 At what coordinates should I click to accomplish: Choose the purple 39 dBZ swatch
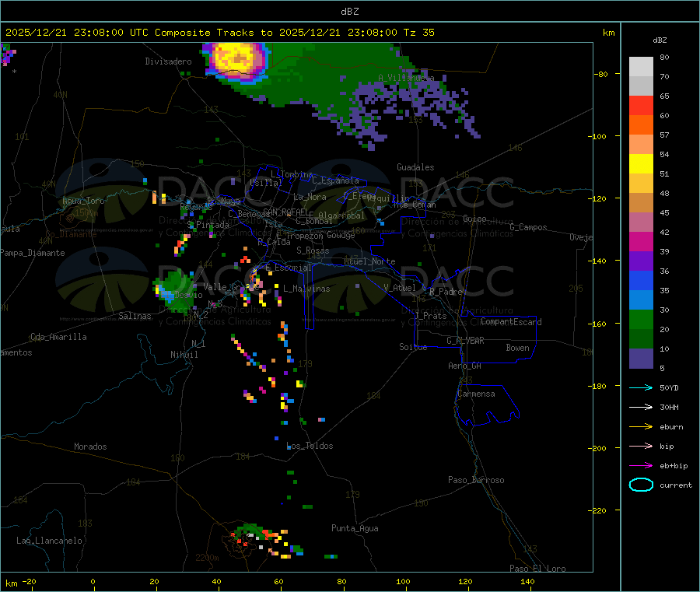click(x=641, y=261)
